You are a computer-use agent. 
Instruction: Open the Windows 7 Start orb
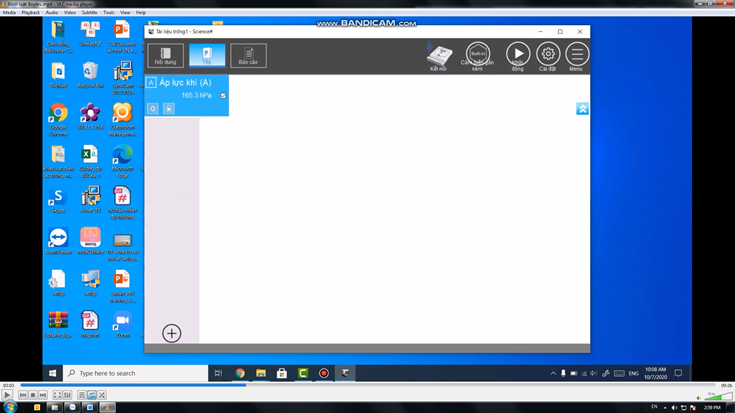10,407
